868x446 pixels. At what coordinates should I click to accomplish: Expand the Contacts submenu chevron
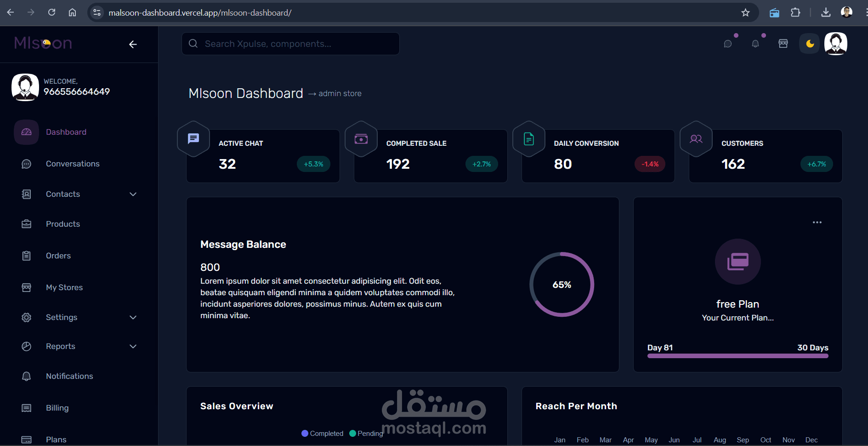click(x=133, y=194)
